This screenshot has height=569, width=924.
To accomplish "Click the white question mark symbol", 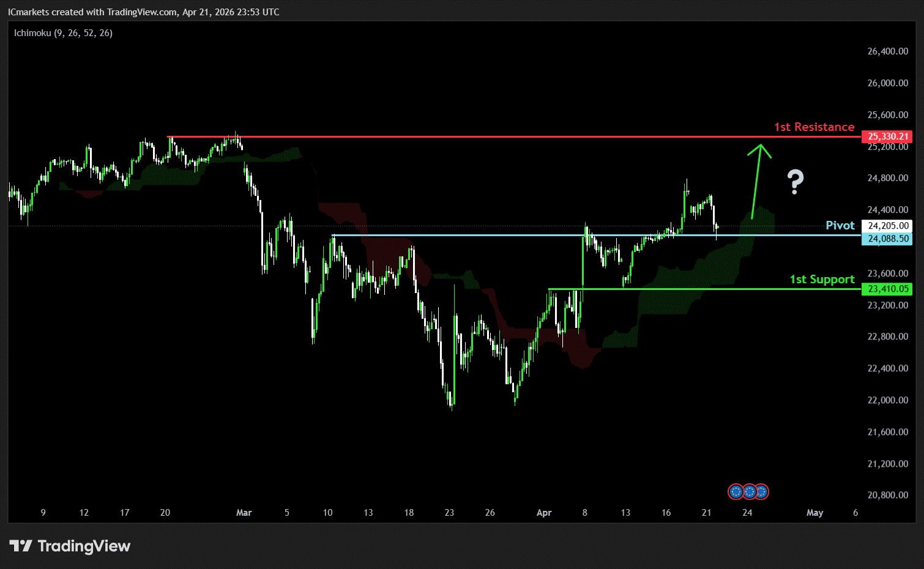I will pyautogui.click(x=795, y=182).
